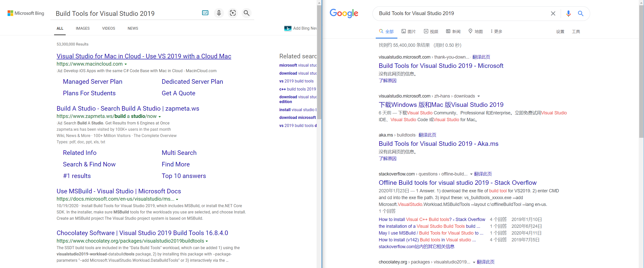Open dropdown next to chocolatey.org Bing URL
Image resolution: width=644 pixels, height=268 pixels.
coord(207,241)
